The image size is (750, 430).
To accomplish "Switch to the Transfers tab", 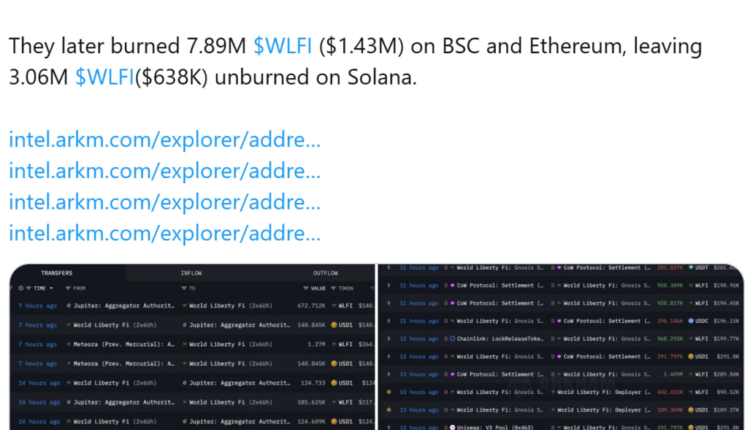I will click(56, 273).
